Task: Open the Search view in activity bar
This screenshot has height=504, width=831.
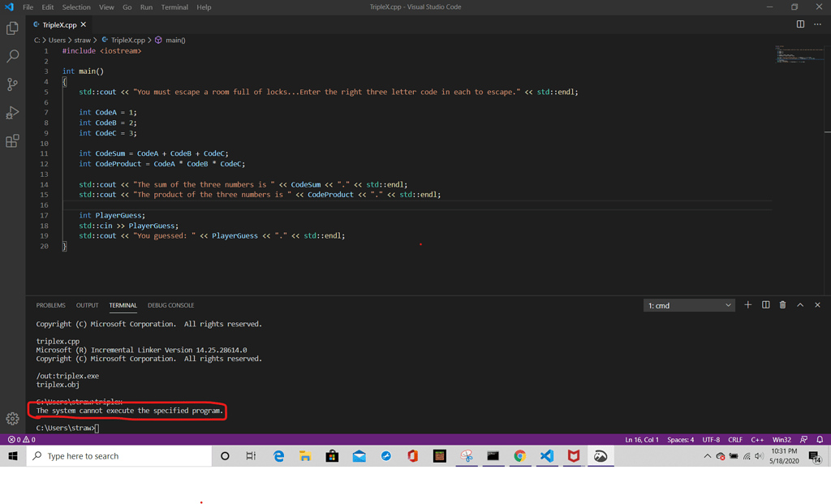Action: [12, 56]
